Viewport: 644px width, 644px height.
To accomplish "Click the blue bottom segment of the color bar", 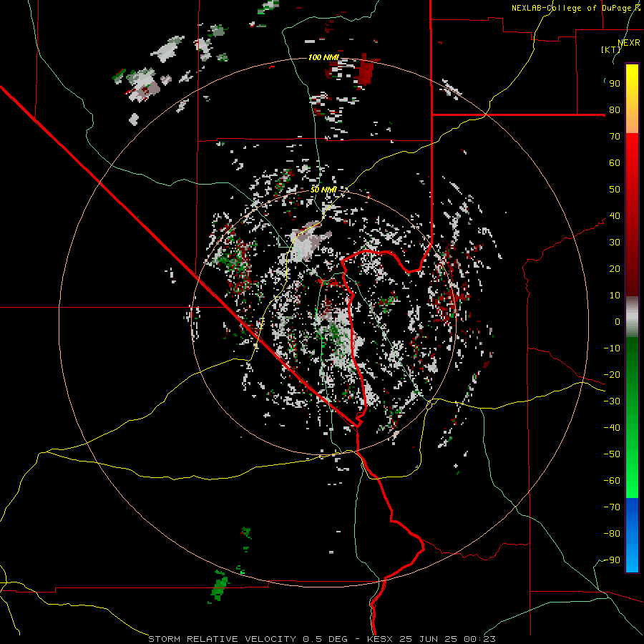I will point(632,535).
